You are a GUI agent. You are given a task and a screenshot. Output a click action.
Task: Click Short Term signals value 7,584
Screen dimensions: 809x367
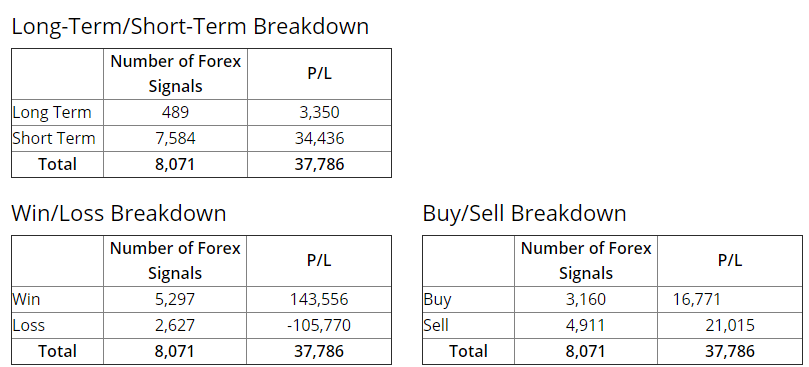[x=175, y=138]
